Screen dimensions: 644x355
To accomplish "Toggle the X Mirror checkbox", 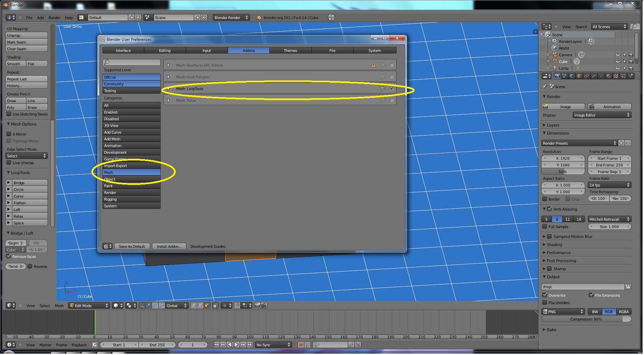I will (x=9, y=134).
